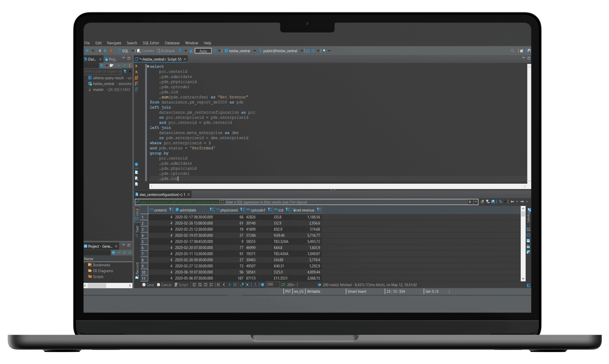Execute SQL statement with orange play arrow
Viewport: 609px width, 364px height.
tap(137, 66)
